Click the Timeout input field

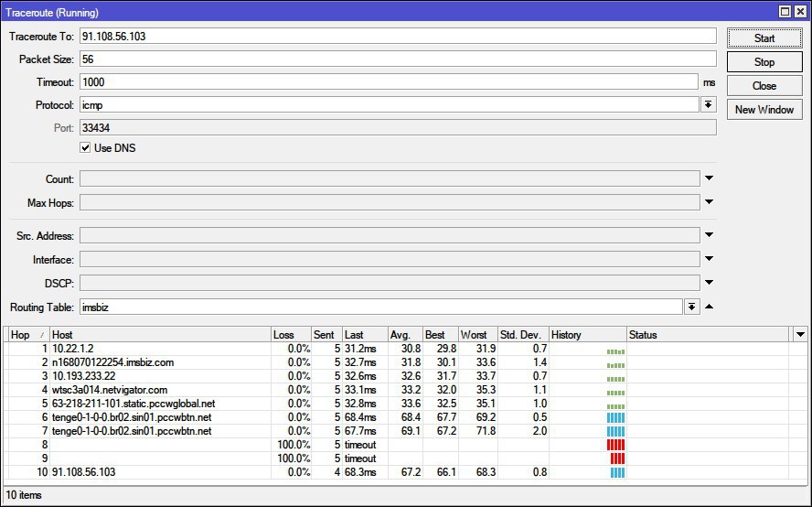(389, 82)
